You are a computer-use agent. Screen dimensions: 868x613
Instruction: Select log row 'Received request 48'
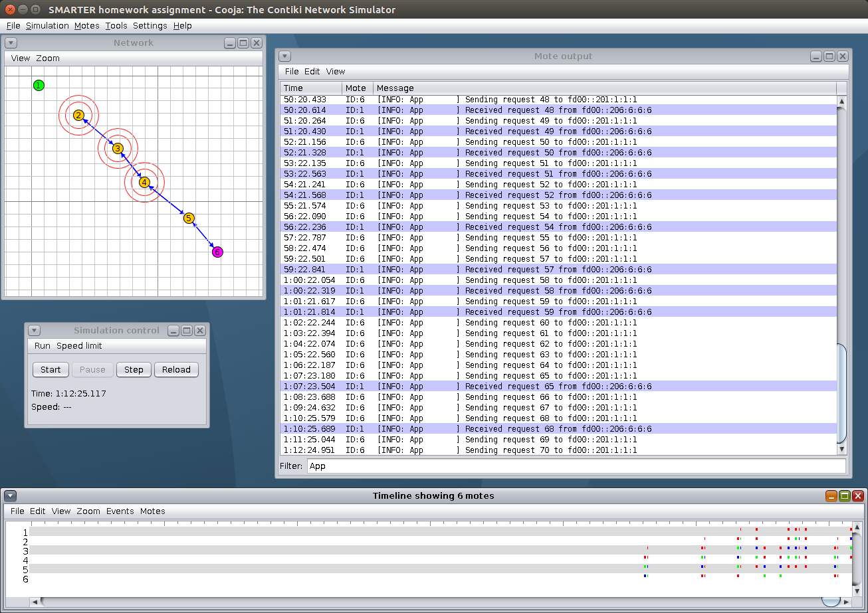point(558,110)
